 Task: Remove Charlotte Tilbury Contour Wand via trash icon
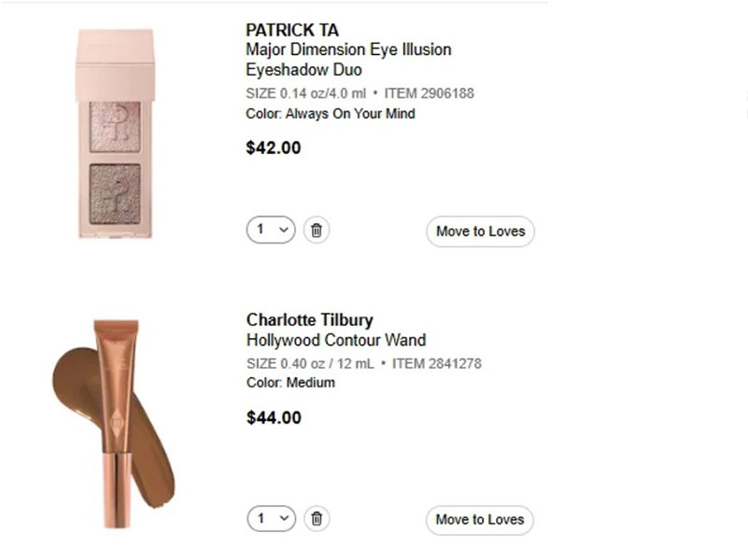tap(317, 519)
